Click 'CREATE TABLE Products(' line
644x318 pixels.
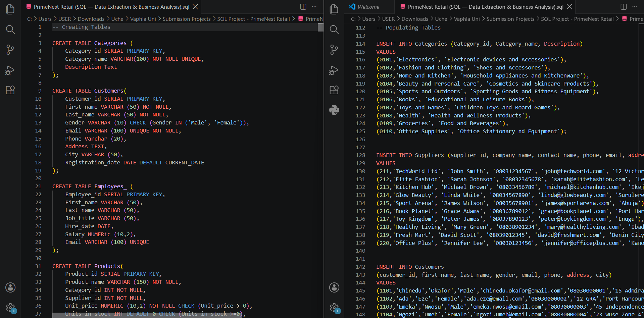[88, 266]
